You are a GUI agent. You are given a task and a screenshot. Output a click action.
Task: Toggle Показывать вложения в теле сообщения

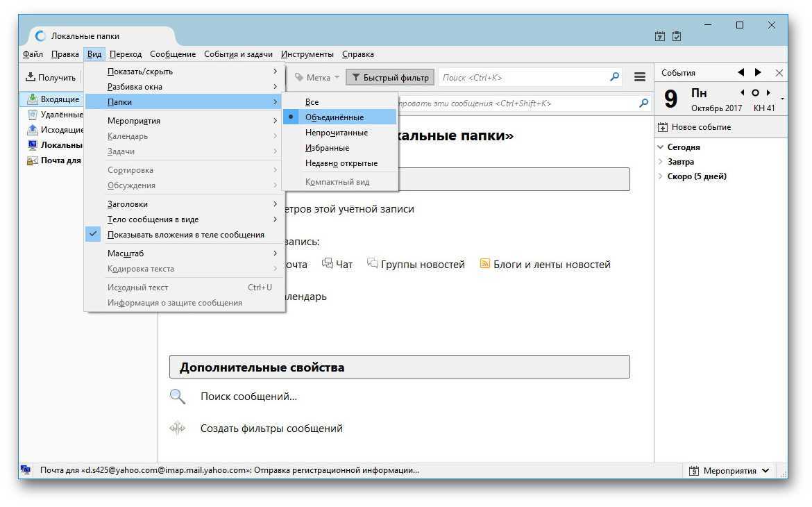pos(185,235)
